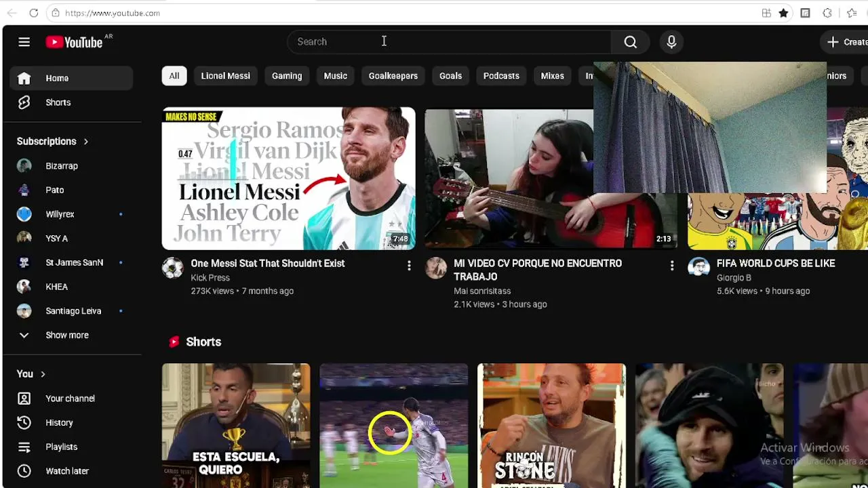
Task: Select the Goals filter chip
Action: (x=450, y=76)
